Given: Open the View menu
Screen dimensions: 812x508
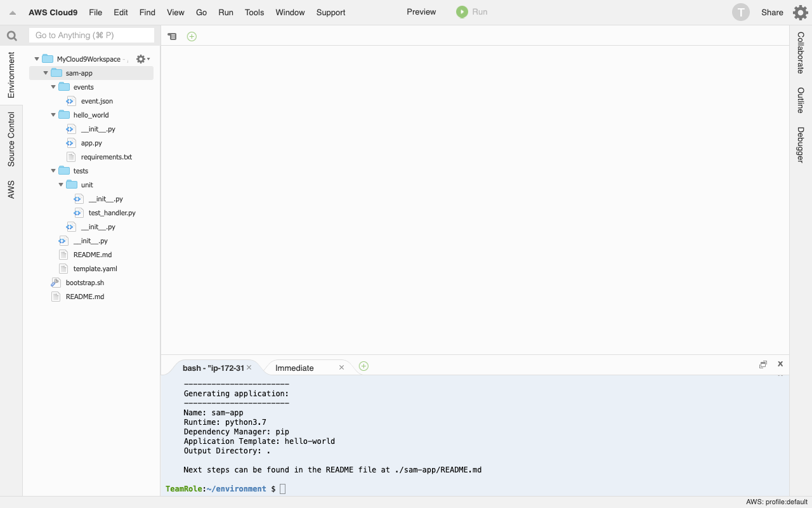Looking at the screenshot, I should click(176, 12).
